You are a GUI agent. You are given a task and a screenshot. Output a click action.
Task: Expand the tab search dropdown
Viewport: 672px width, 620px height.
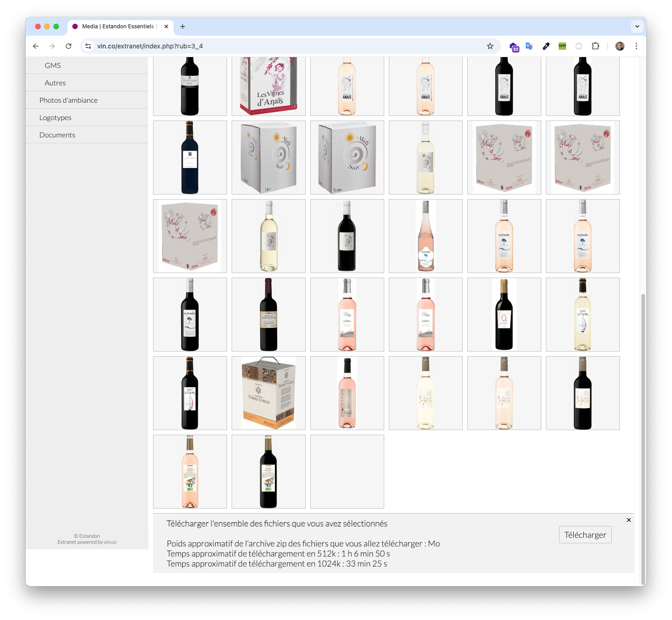(x=637, y=26)
